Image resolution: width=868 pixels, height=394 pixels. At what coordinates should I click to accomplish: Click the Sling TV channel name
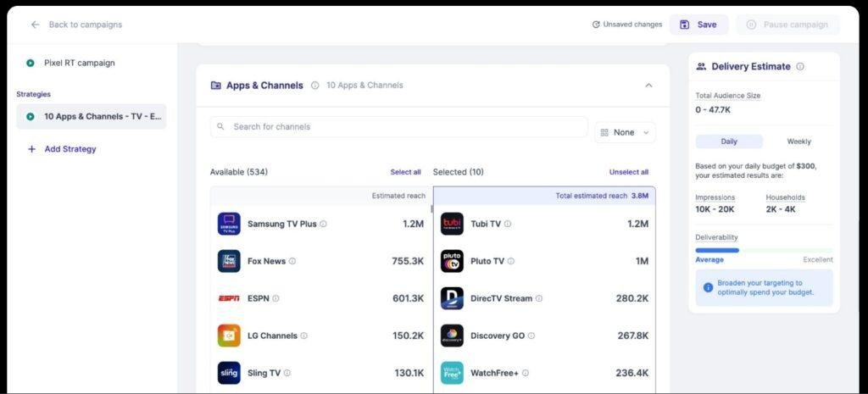264,373
